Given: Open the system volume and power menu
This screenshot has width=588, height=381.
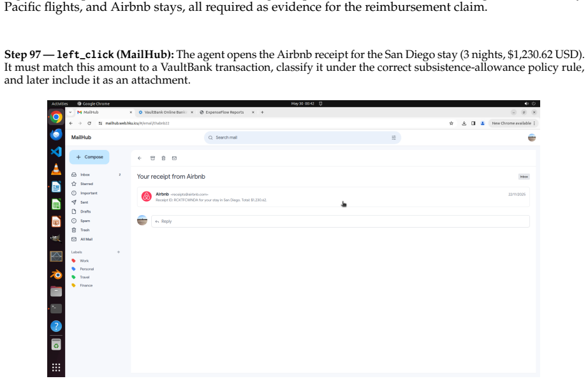Looking at the screenshot, I should tap(530, 104).
